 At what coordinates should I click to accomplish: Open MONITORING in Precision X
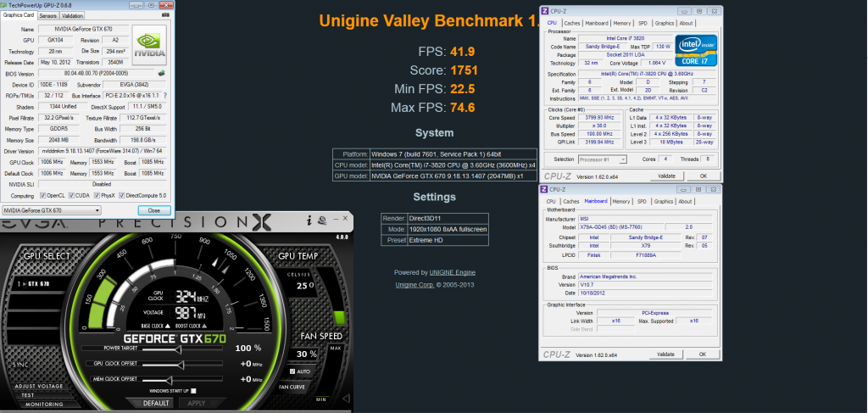(x=42, y=405)
